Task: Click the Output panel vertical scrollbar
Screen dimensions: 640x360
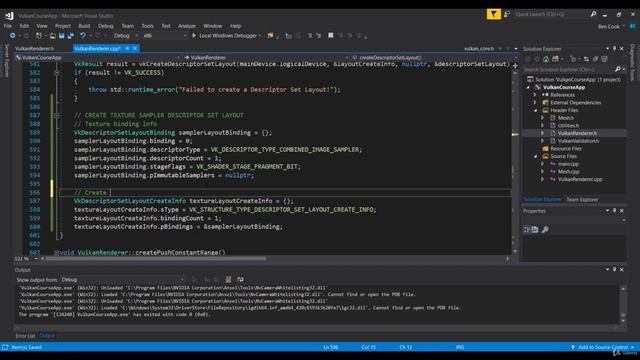Action: coord(623,304)
